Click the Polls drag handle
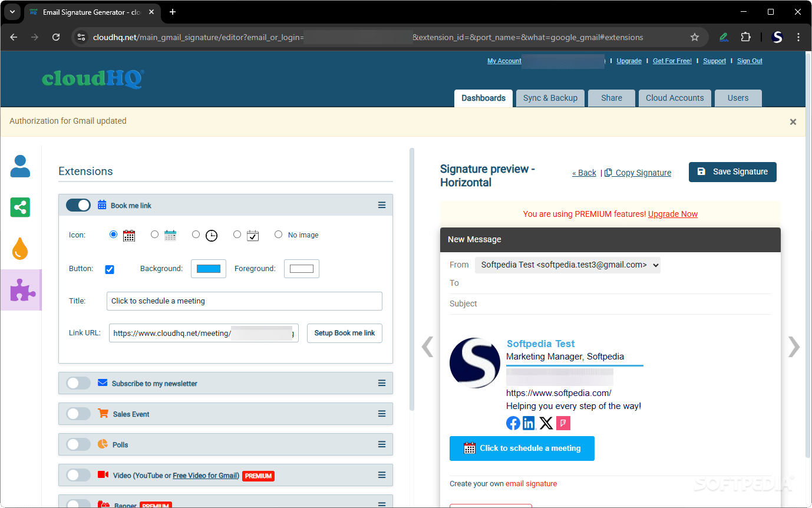The width and height of the screenshot is (812, 508). 382,444
